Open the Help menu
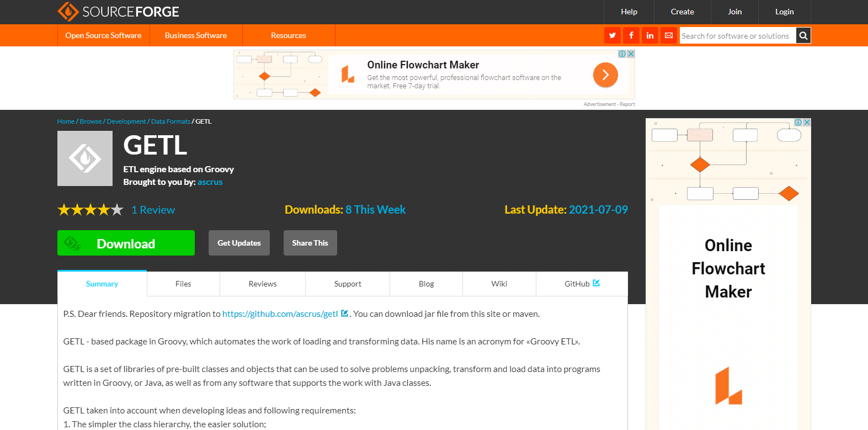The image size is (868, 430). pyautogui.click(x=629, y=12)
